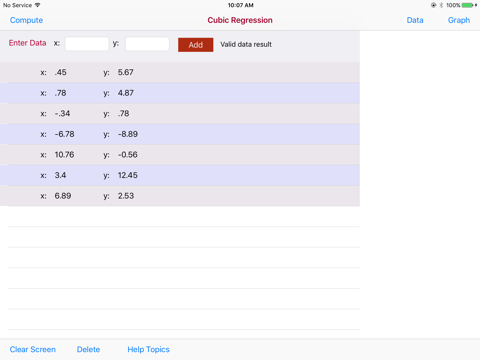Open the Data view
Image resolution: width=480 pixels, height=360 pixels.
coord(415,20)
